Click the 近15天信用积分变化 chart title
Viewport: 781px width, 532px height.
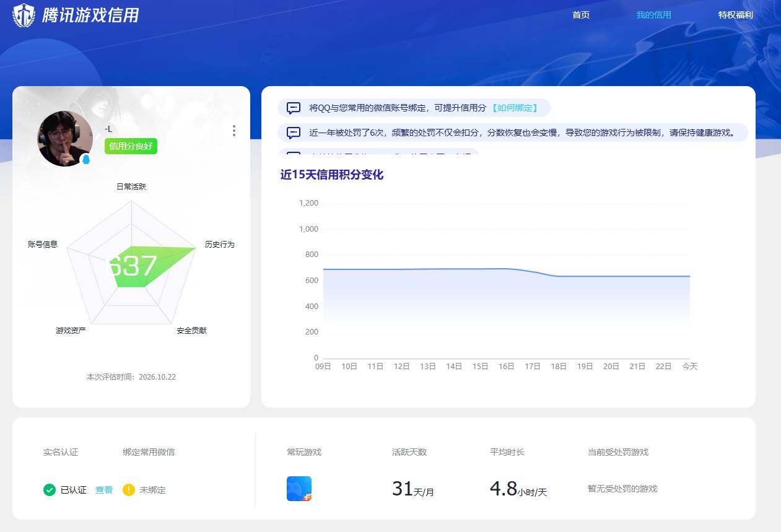pyautogui.click(x=332, y=175)
